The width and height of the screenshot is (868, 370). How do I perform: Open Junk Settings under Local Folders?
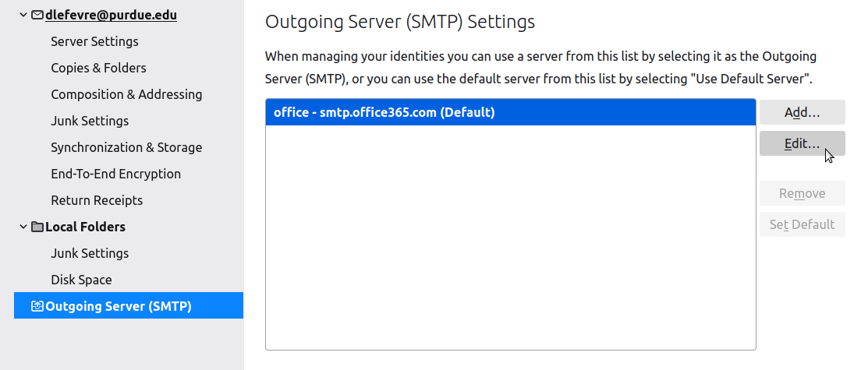tap(90, 253)
